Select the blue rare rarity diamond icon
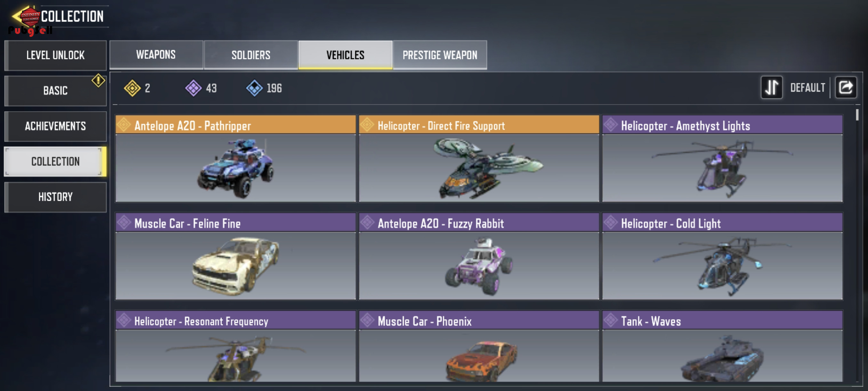Screen dimensions: 868x391 (254, 88)
